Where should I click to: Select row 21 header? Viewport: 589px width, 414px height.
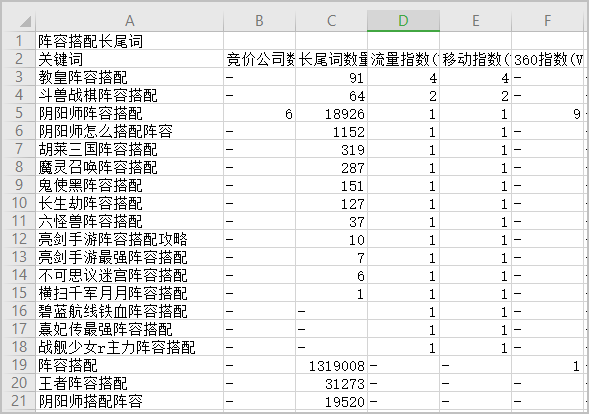tap(19, 401)
